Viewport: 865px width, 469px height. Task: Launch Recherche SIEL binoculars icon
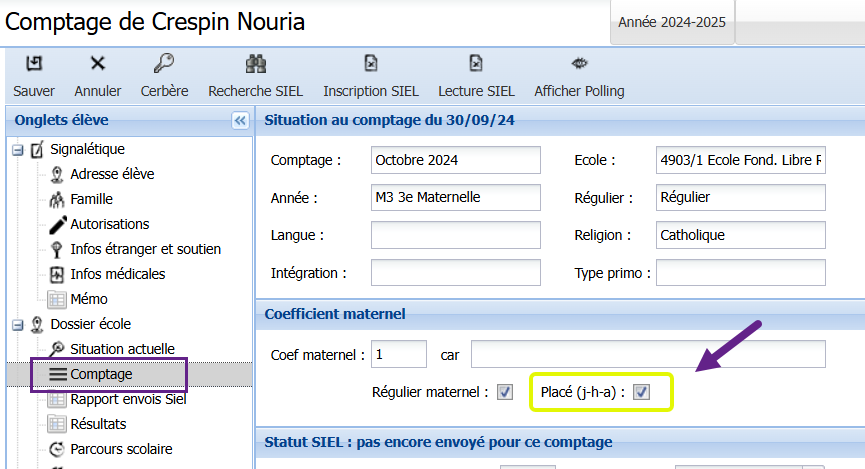pos(255,64)
